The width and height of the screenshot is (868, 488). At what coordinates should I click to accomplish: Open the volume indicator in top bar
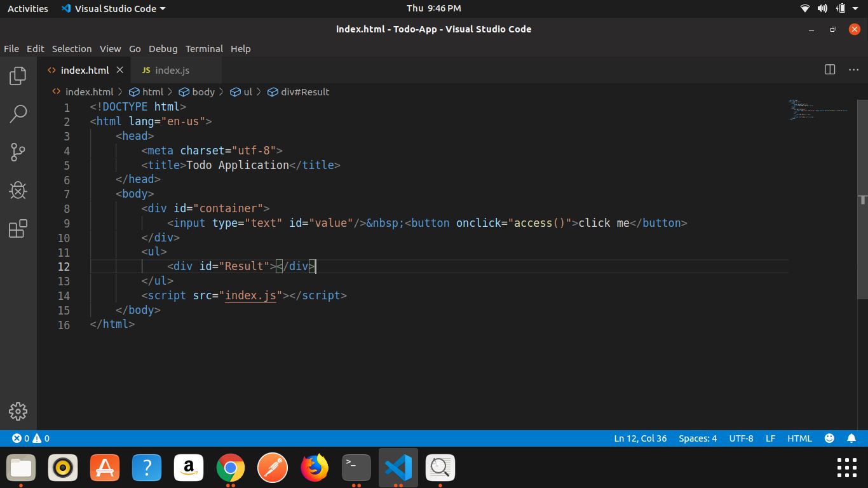pos(822,8)
